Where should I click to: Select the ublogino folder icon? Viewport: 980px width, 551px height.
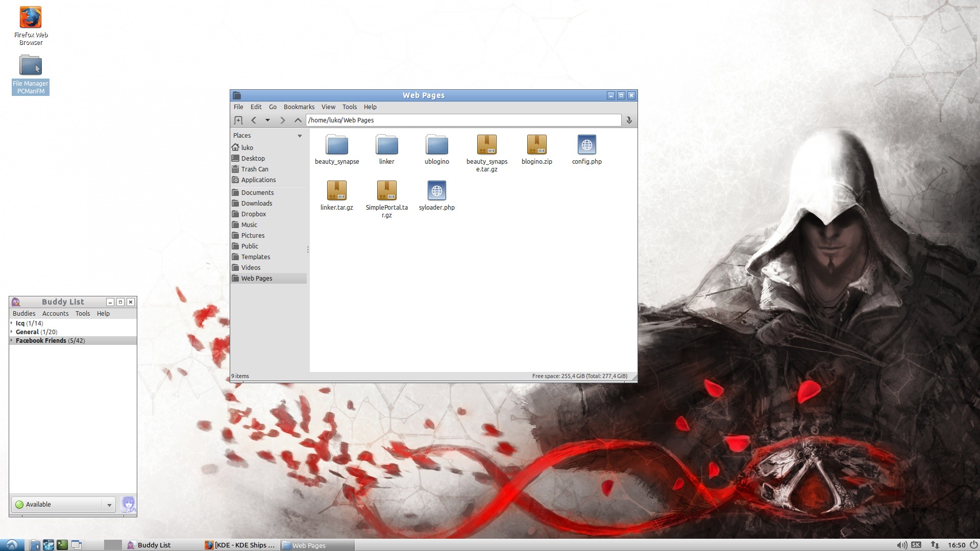(437, 145)
